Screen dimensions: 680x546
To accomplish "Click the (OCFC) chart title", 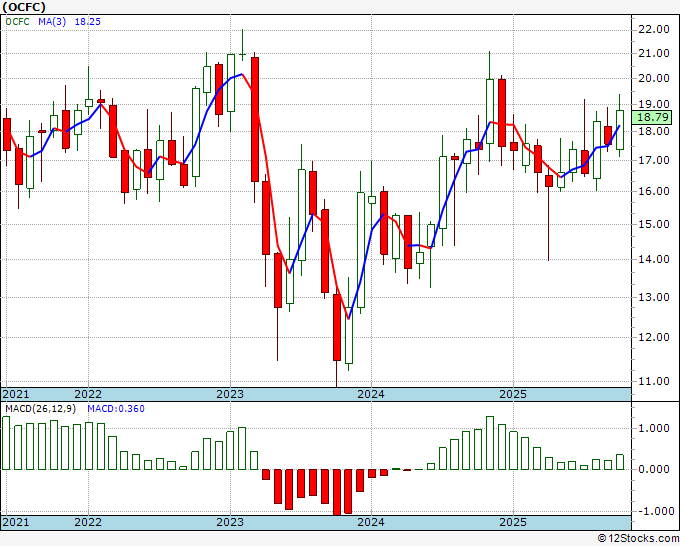I will click(x=24, y=7).
